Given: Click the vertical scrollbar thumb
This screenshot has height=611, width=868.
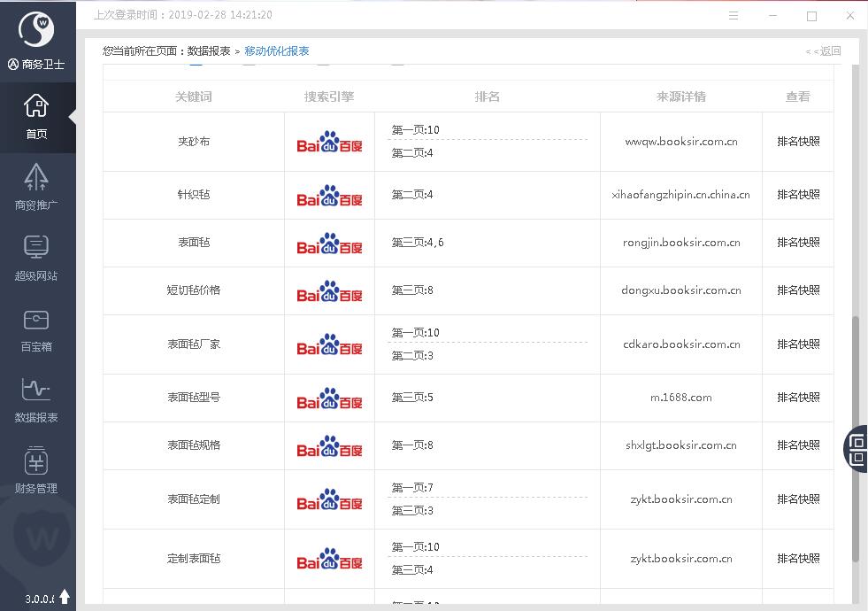Looking at the screenshot, I should [855, 438].
